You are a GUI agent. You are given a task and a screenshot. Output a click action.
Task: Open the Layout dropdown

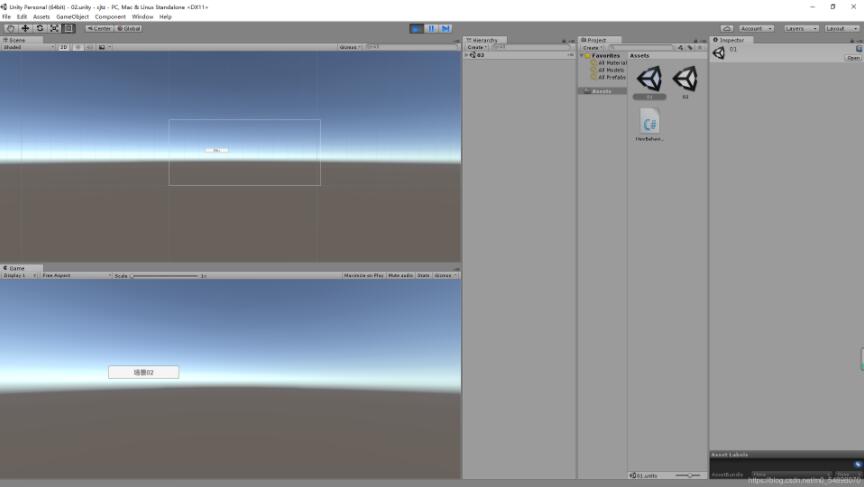(x=841, y=28)
